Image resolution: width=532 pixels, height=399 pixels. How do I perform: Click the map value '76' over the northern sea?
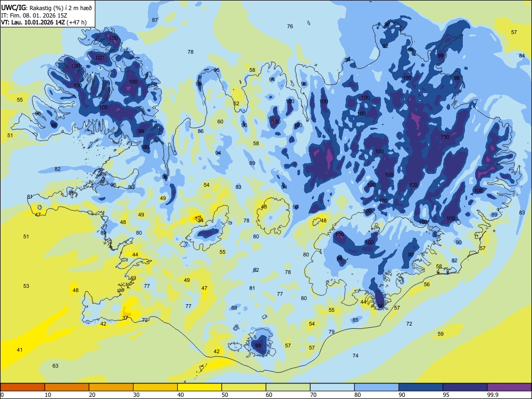click(x=290, y=26)
